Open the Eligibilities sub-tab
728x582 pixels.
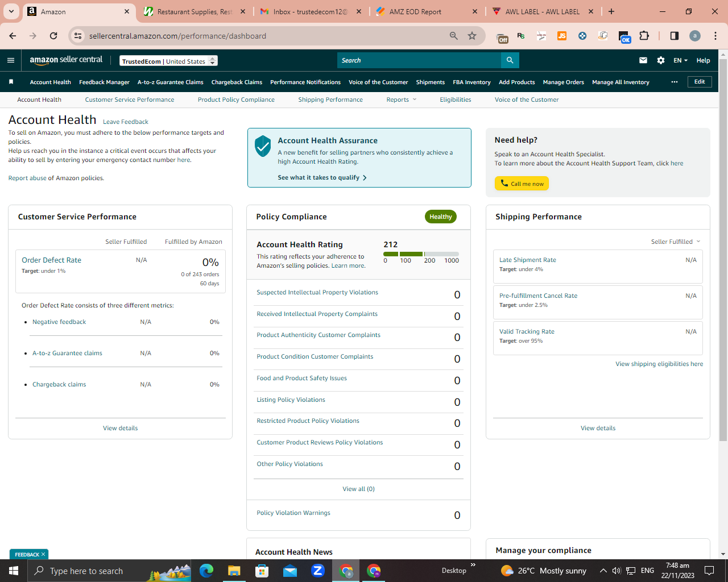(x=456, y=99)
